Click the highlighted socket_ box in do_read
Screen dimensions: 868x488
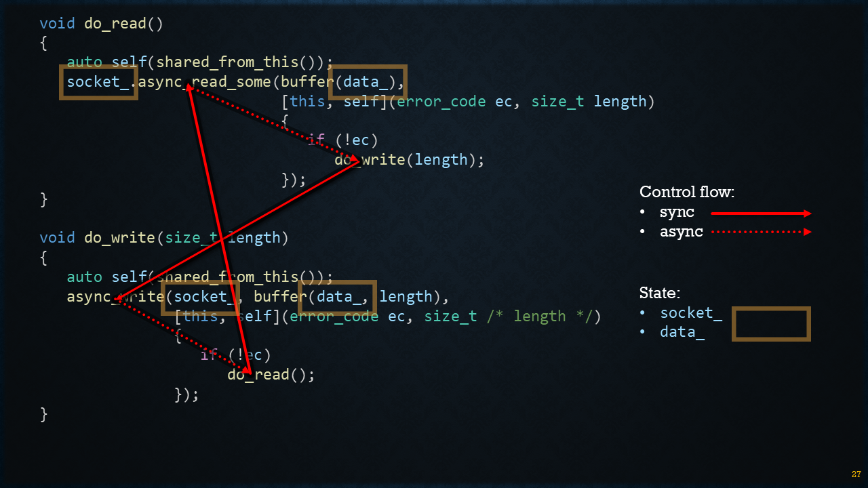coord(98,82)
